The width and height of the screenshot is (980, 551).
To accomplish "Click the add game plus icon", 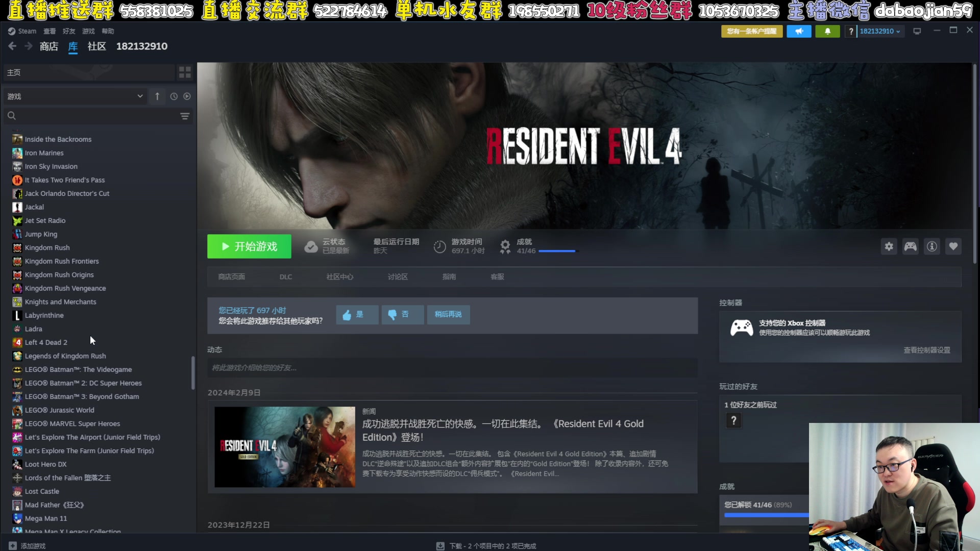I will [x=13, y=546].
